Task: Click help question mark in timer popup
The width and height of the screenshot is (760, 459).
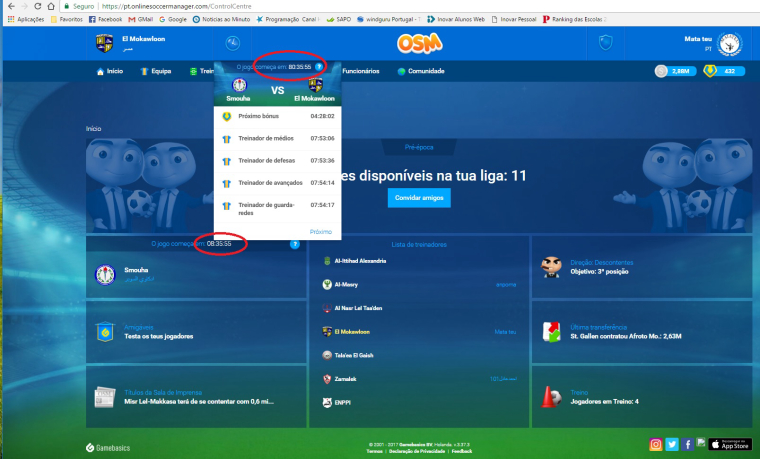Action: pyautogui.click(x=319, y=67)
